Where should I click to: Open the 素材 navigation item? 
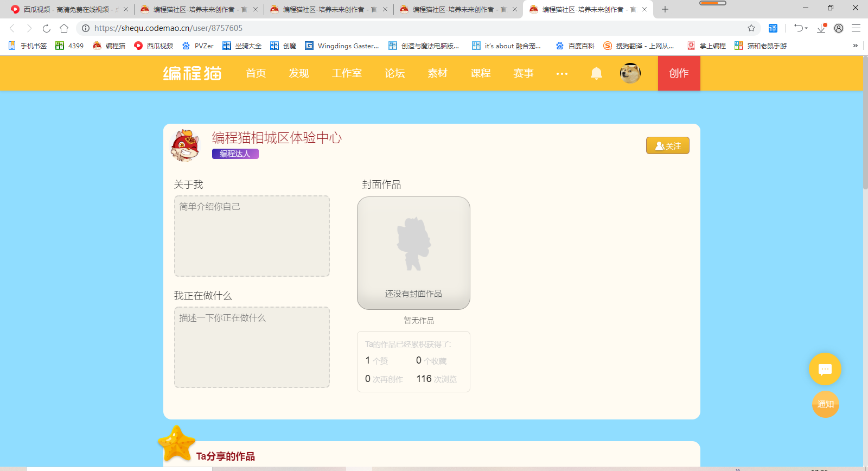point(438,73)
